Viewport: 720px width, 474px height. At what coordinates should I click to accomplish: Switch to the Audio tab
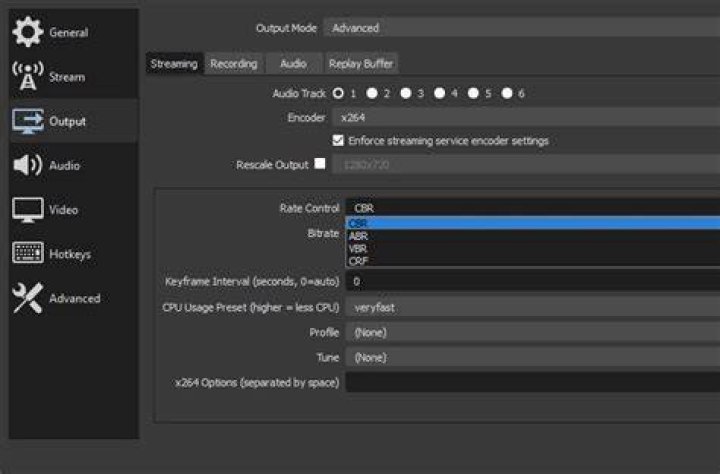(x=293, y=64)
